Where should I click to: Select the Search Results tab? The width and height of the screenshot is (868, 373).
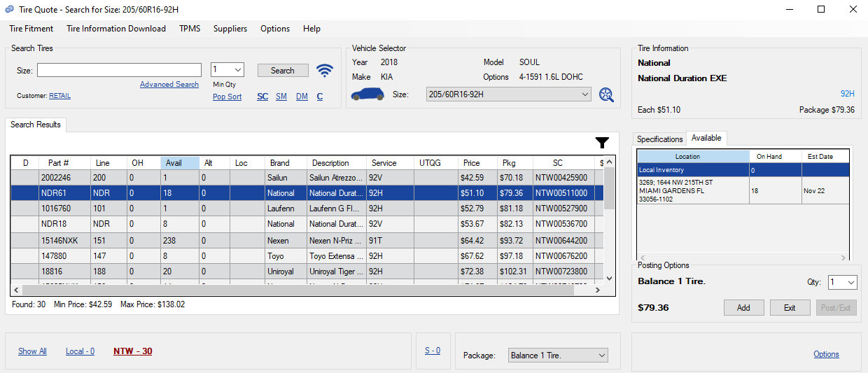36,125
